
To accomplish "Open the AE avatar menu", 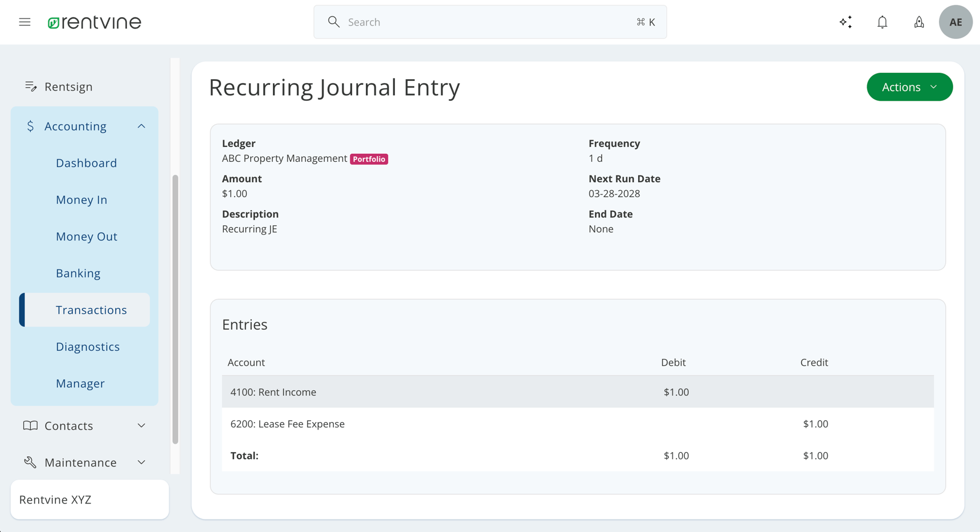I will point(955,22).
